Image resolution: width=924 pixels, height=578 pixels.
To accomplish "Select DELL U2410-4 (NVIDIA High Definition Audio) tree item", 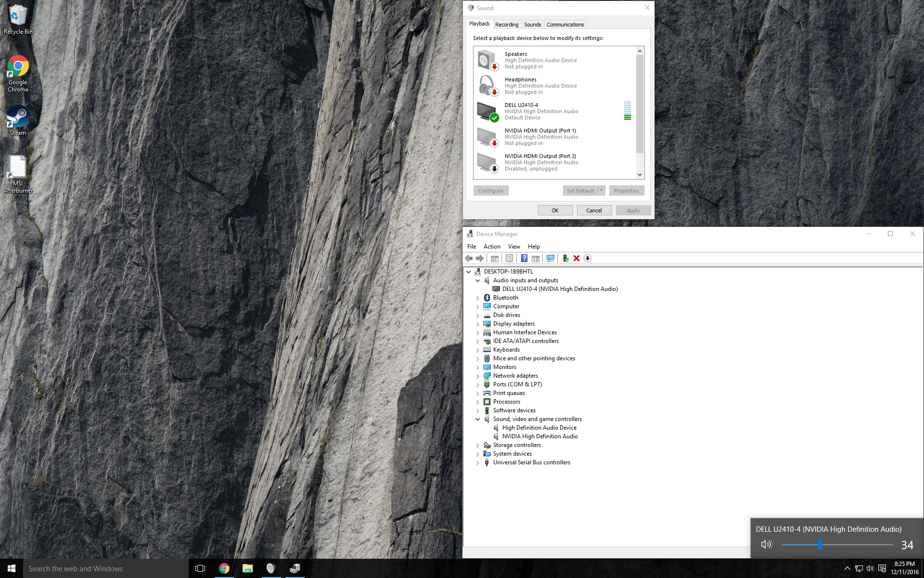I will tap(560, 289).
